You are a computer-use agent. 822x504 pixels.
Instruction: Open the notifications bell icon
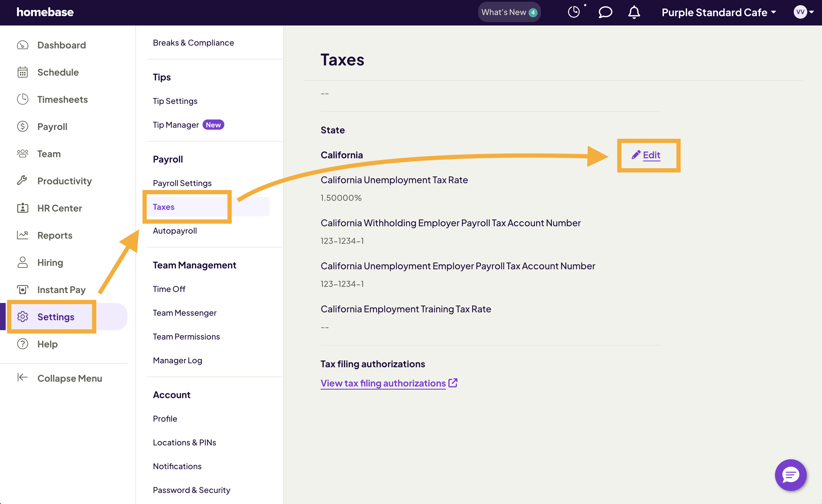click(x=634, y=12)
